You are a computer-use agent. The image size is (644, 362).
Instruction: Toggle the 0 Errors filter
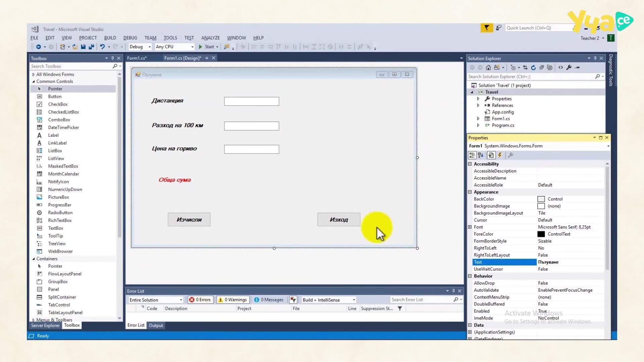click(x=200, y=300)
